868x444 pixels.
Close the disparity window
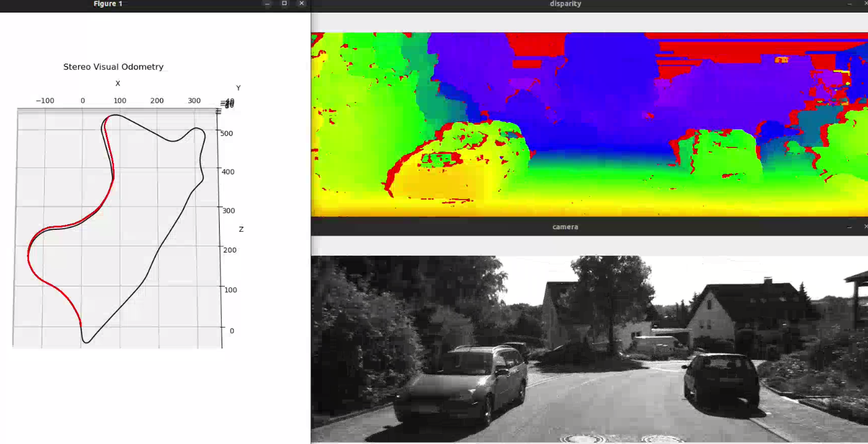865,4
